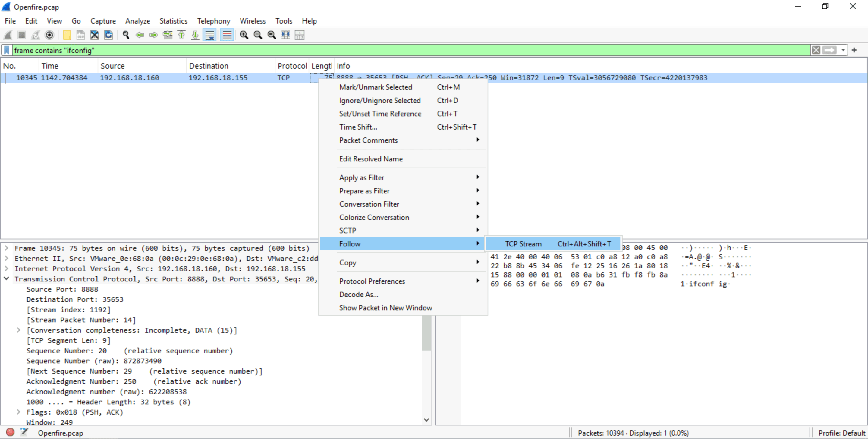This screenshot has height=439, width=868.
Task: Click the Open capture file folder icon
Action: [x=67, y=35]
